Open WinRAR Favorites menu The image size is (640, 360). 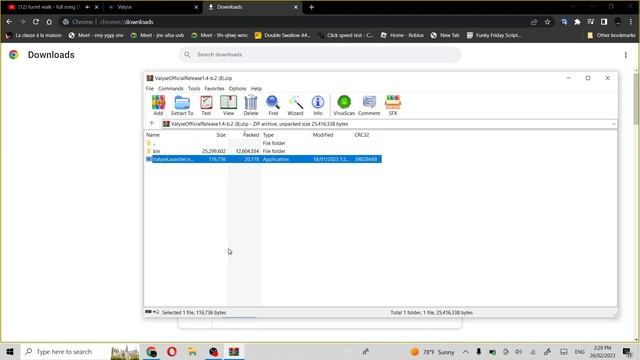[x=214, y=89]
